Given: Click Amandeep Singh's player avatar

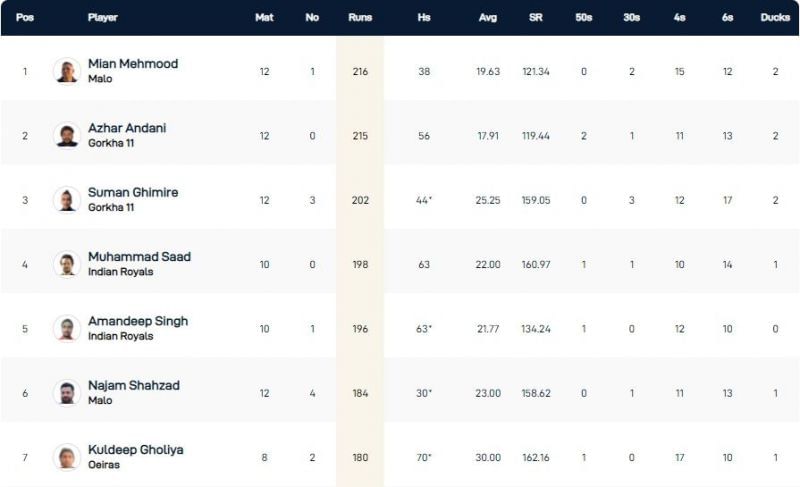Looking at the screenshot, I should point(67,328).
